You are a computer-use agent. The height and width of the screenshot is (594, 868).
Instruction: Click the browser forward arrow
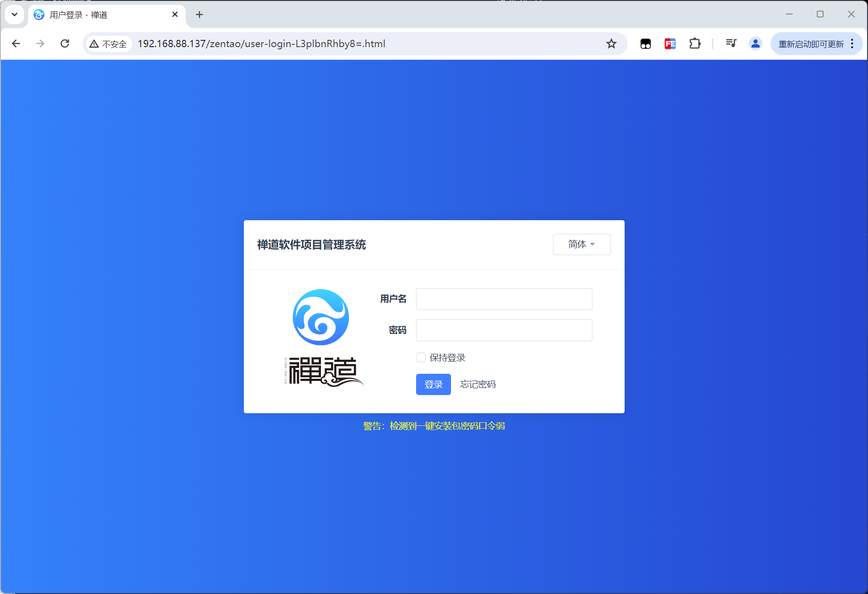pyautogui.click(x=40, y=43)
